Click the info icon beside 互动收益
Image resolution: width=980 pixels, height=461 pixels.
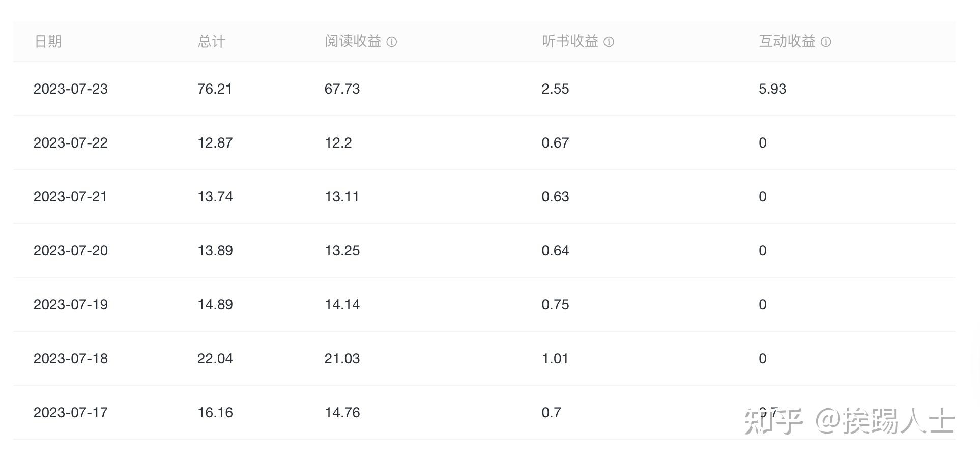click(826, 42)
